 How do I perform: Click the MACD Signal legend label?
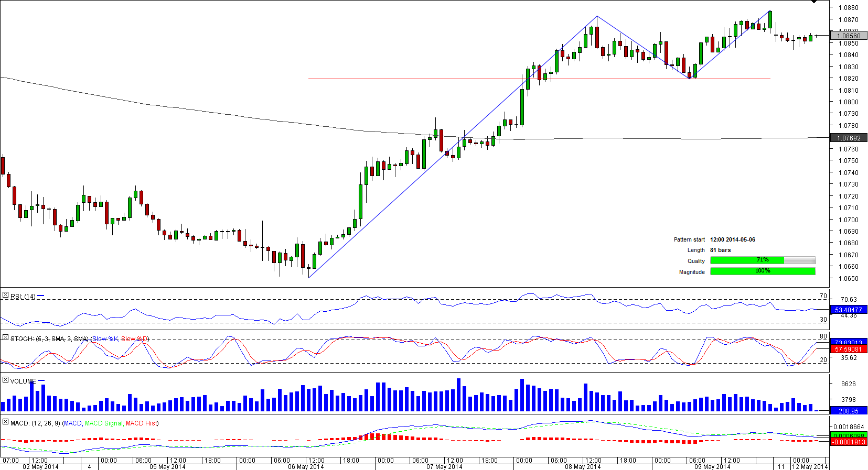103,423
